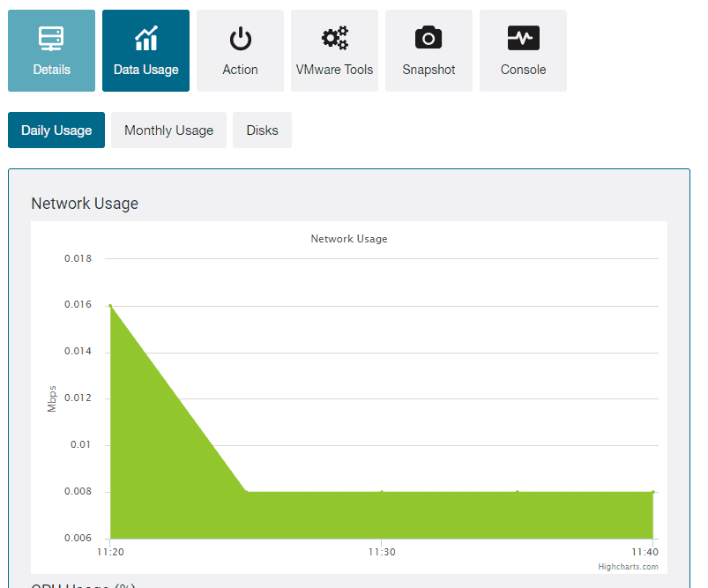Click the 'Mbps' axis label
The height and width of the screenshot is (588, 708).
pyautogui.click(x=52, y=398)
